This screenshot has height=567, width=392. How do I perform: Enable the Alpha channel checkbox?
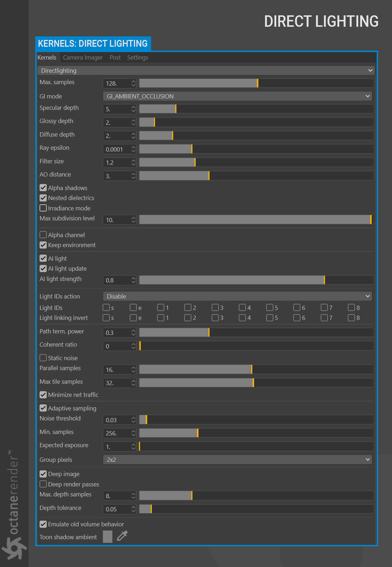click(43, 235)
